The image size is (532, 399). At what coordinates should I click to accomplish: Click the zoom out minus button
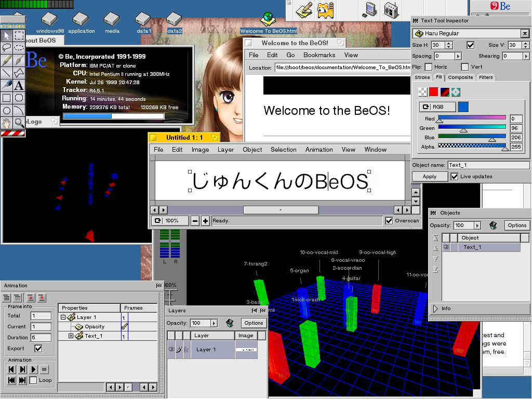pos(195,221)
